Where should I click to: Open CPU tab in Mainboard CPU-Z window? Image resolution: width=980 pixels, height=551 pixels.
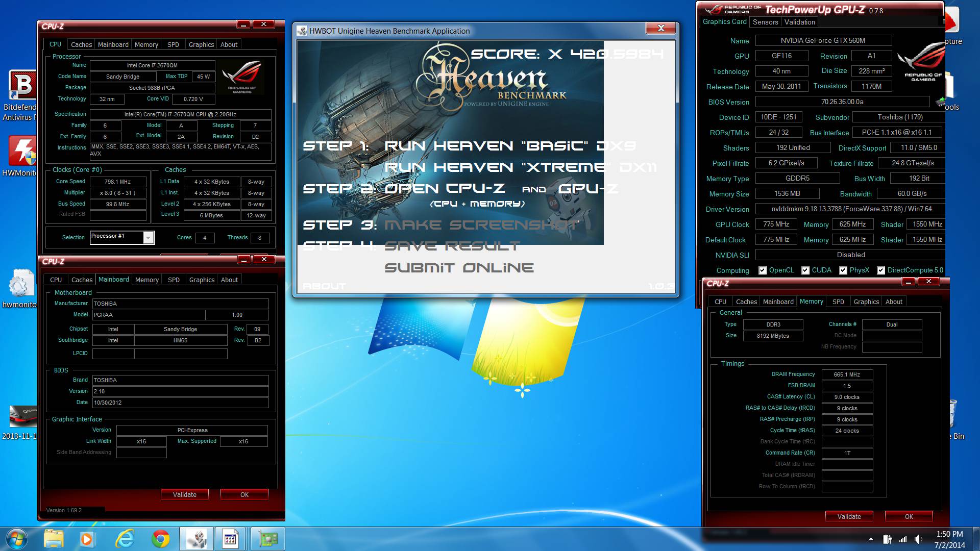56,280
